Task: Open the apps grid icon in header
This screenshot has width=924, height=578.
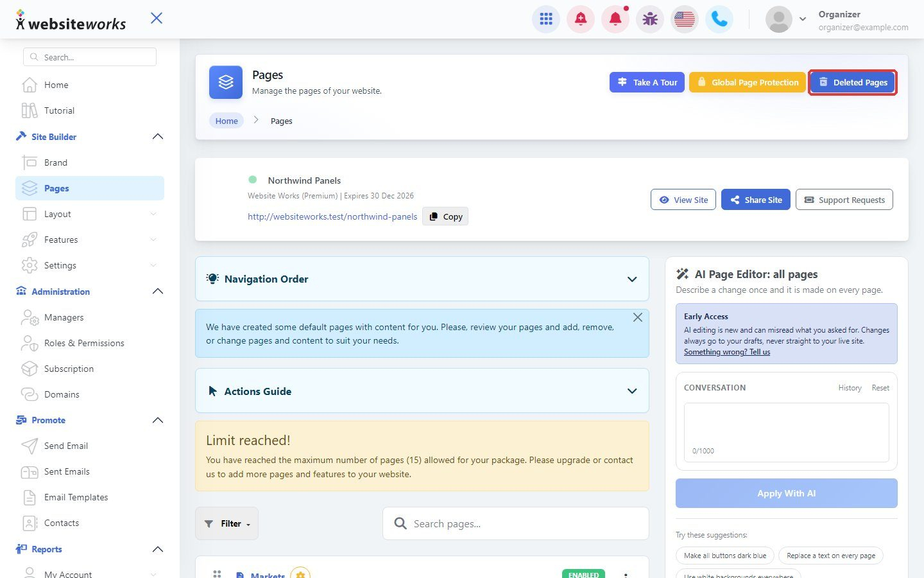Action: coord(546,19)
